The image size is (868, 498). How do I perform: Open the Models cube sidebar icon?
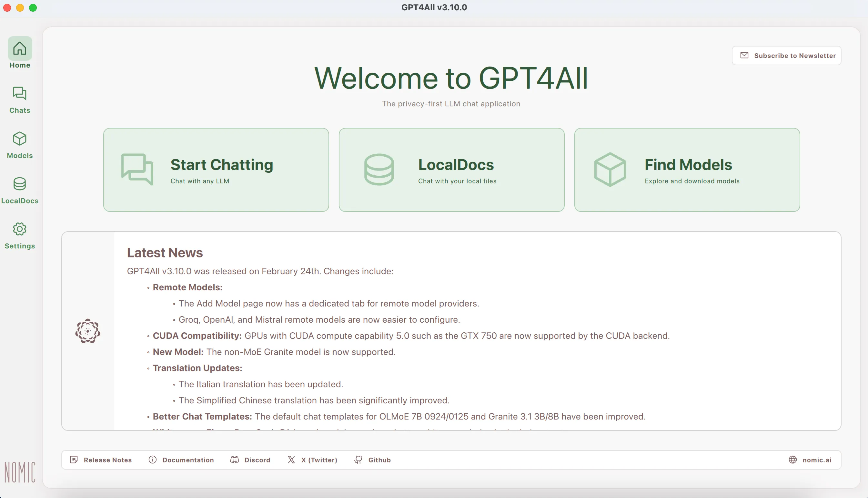[x=19, y=139]
